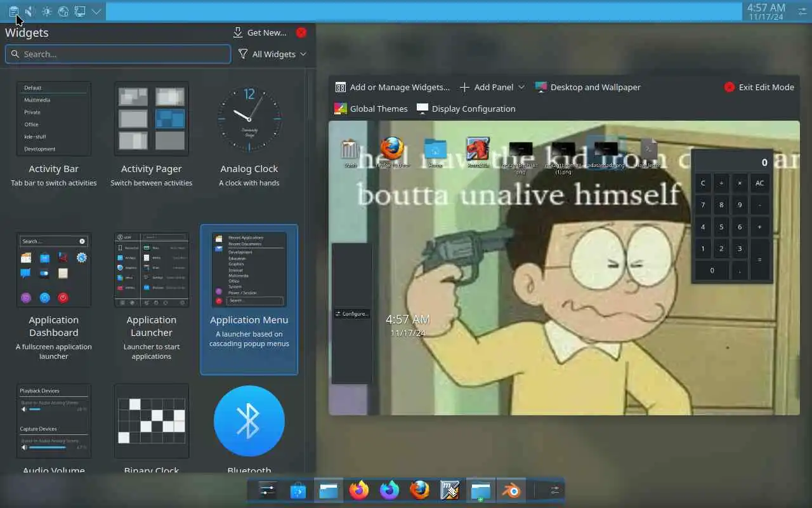Select the Activity Bar widget
The height and width of the screenshot is (508, 812).
coord(54,135)
